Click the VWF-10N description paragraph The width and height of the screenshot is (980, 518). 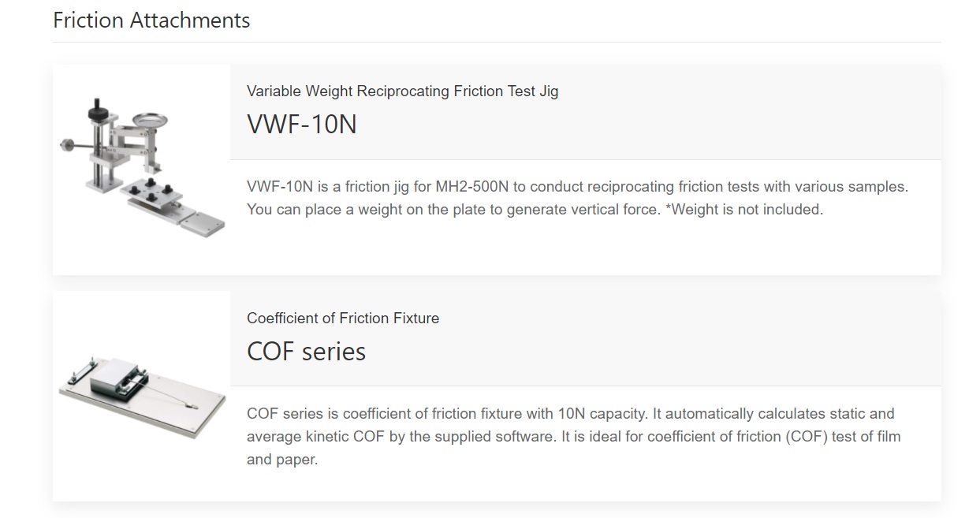578,198
